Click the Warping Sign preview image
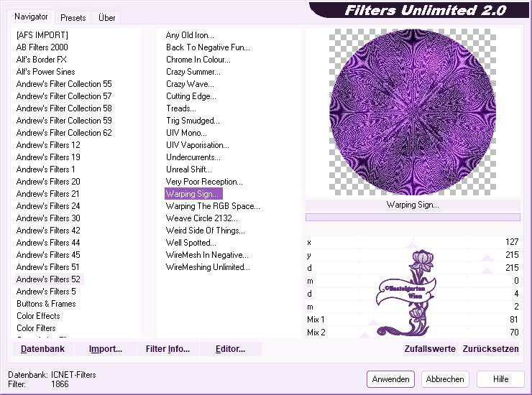532x395 pixels. 413,112
